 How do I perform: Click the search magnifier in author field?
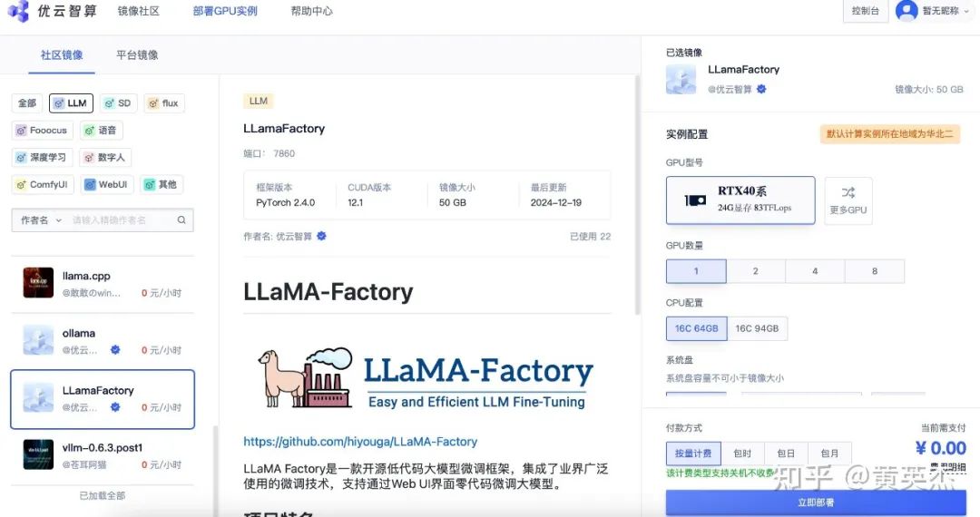click(x=181, y=219)
